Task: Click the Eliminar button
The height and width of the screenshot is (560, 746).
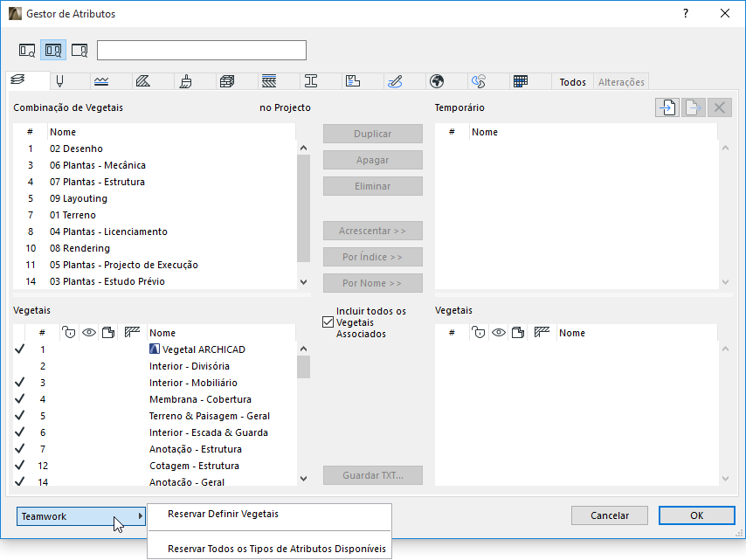Action: pos(372,186)
